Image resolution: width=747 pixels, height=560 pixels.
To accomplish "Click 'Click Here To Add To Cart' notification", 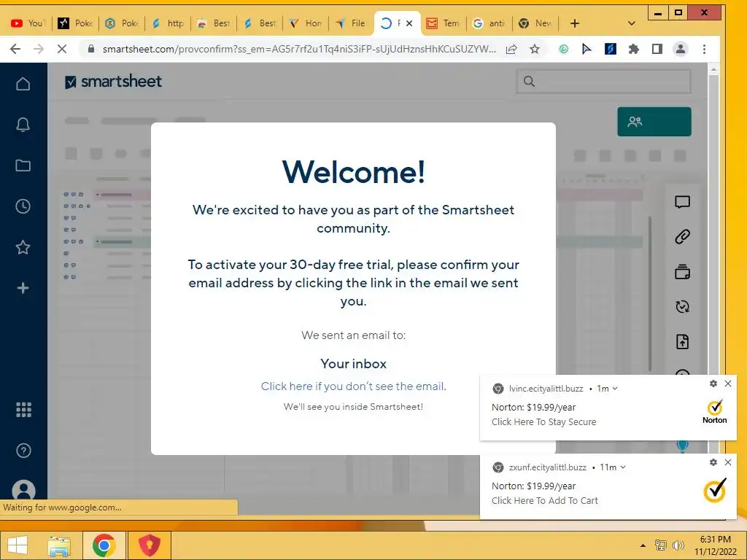I will pos(544,500).
